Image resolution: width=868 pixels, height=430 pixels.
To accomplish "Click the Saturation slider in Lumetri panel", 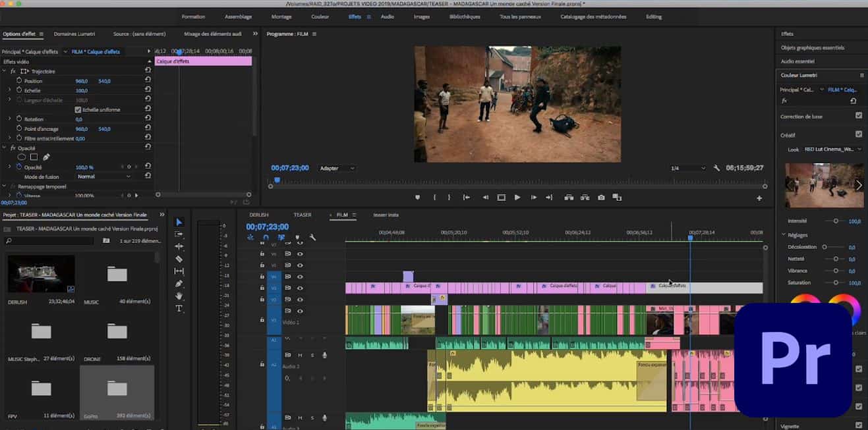I will (x=836, y=282).
